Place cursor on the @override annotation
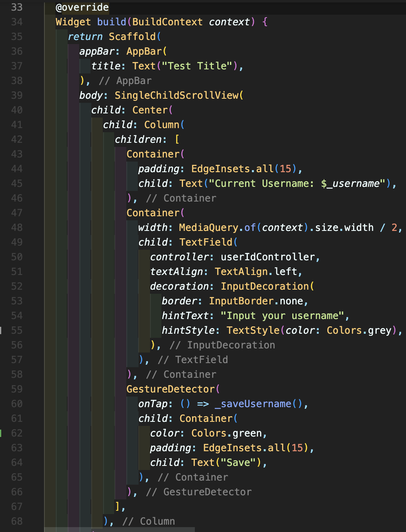The width and height of the screenshot is (406, 532). [x=82, y=7]
